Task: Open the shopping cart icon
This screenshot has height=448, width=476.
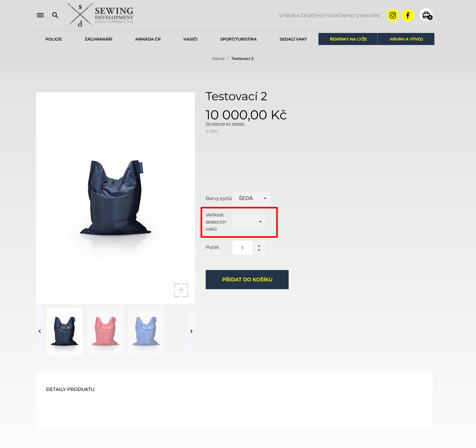Action: click(x=426, y=15)
